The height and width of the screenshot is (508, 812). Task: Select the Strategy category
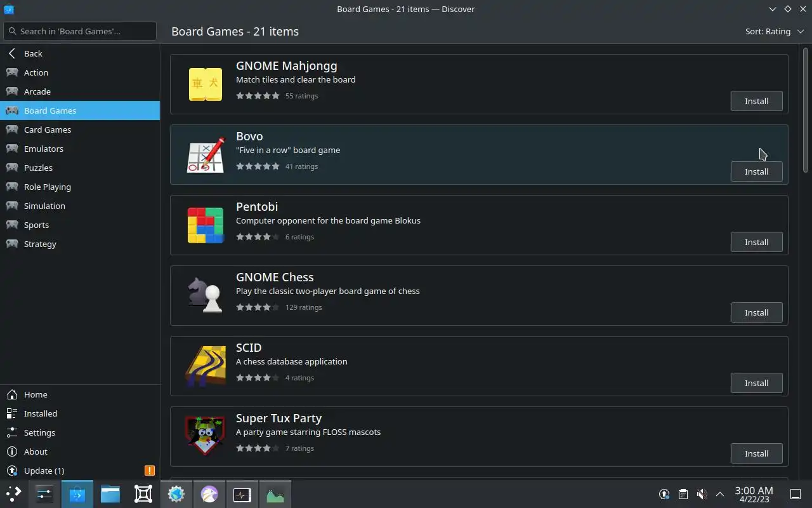(x=80, y=244)
